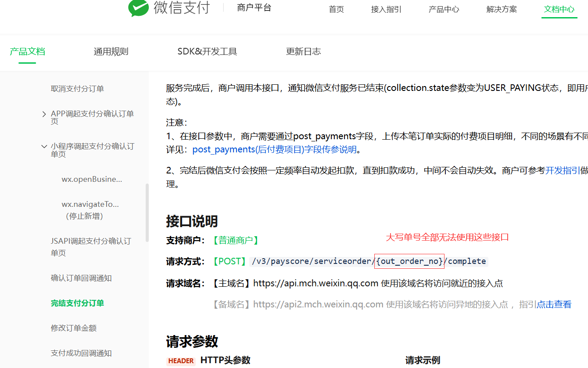Image resolution: width=588 pixels, height=368 pixels.
Task: Open the 文档中心 navigation item
Action: pos(559,9)
